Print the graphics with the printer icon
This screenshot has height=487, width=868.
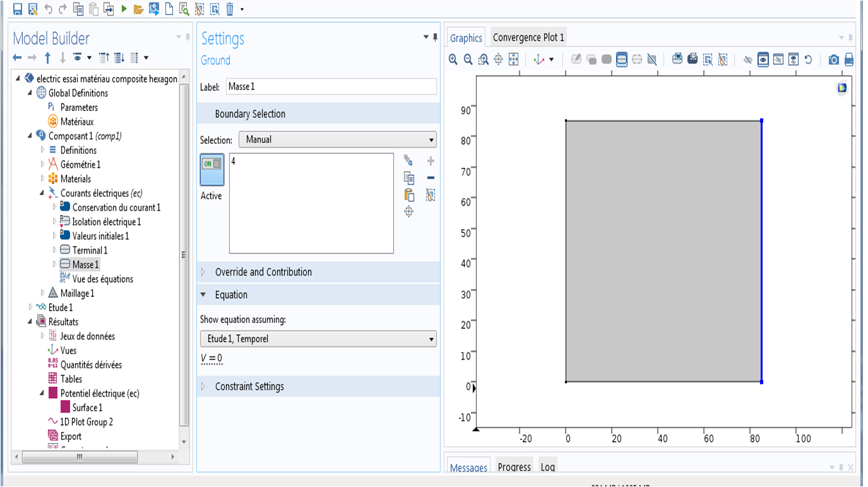(x=849, y=60)
